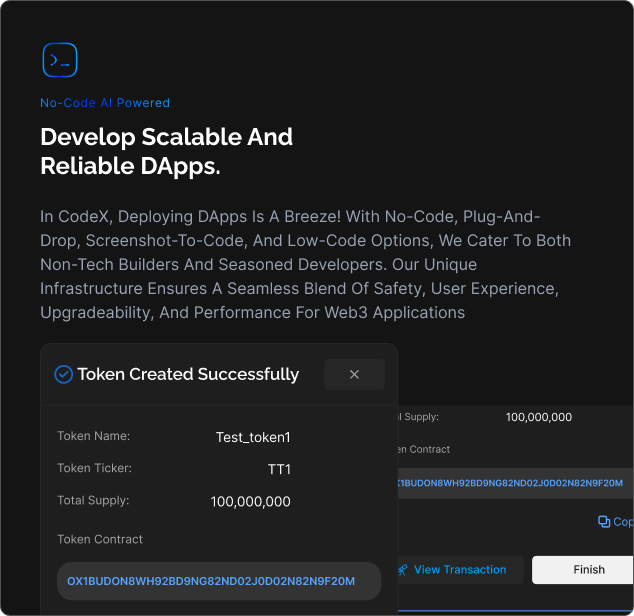Click the Token Name: label
Screen dimensions: 634x616
coord(93,436)
